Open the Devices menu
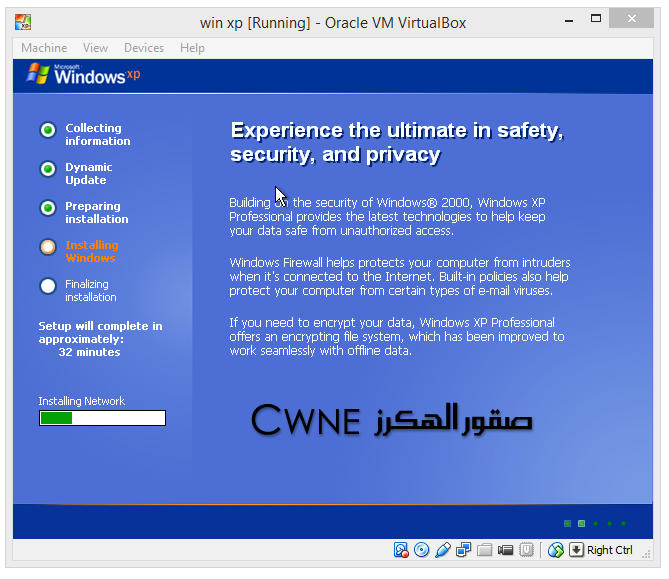Image resolution: width=669 pixels, height=579 pixels. pyautogui.click(x=144, y=48)
